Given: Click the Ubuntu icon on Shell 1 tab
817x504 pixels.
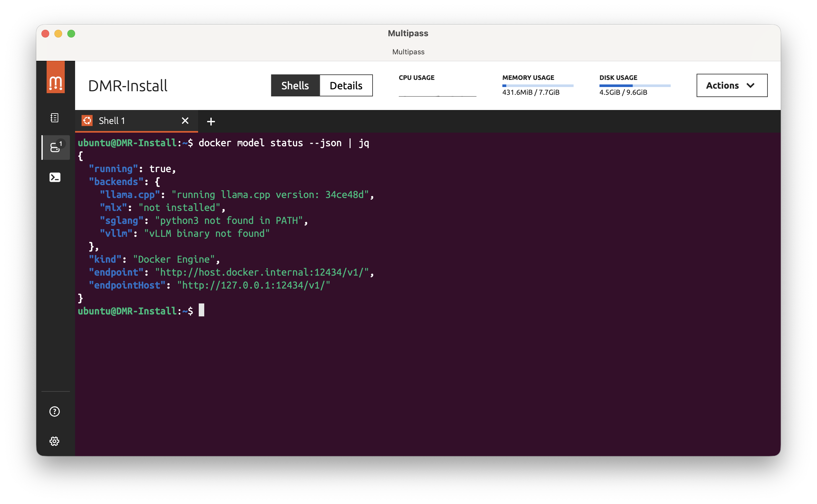Looking at the screenshot, I should point(87,121).
